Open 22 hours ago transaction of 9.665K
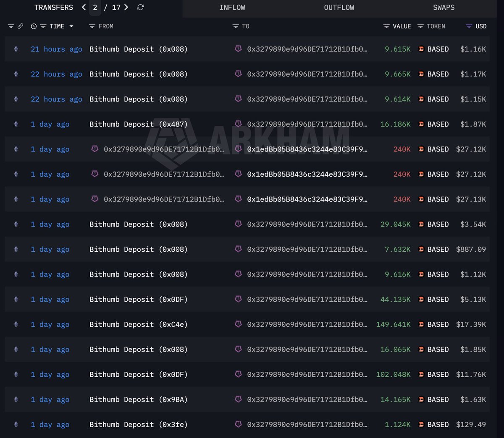This screenshot has width=504, height=438. coord(56,74)
